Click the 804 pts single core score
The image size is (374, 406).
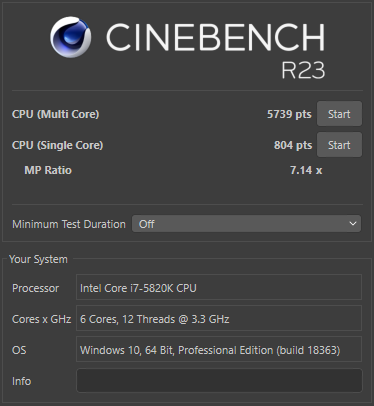click(x=293, y=145)
